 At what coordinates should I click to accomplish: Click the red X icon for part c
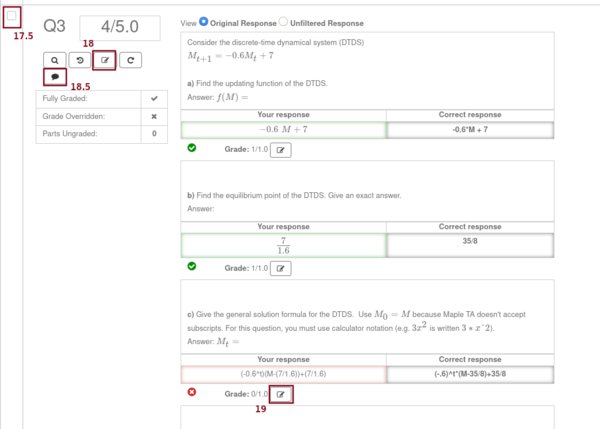[x=192, y=393]
